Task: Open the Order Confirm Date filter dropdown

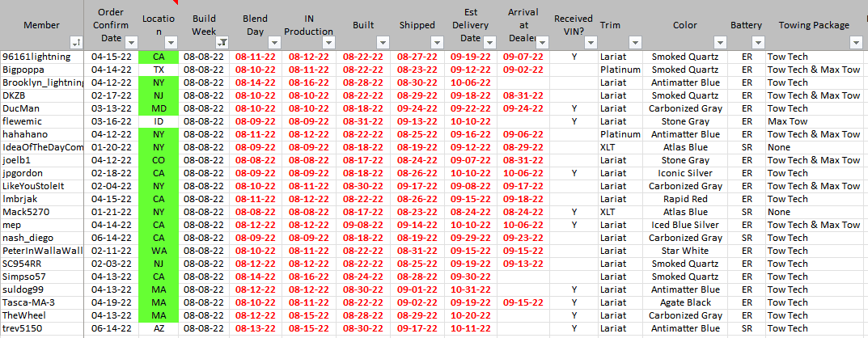Action: click(132, 42)
